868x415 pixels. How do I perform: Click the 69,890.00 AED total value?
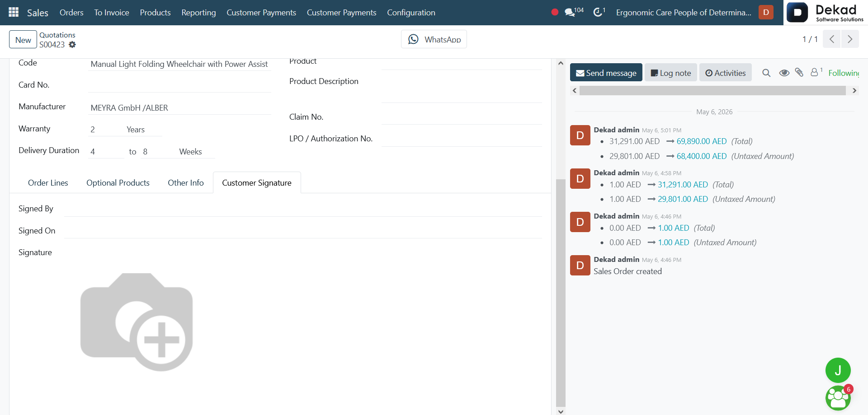pyautogui.click(x=702, y=141)
